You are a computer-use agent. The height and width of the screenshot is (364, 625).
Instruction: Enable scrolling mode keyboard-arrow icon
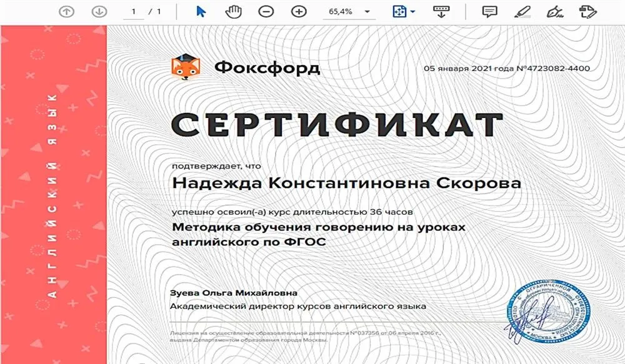[x=441, y=12]
